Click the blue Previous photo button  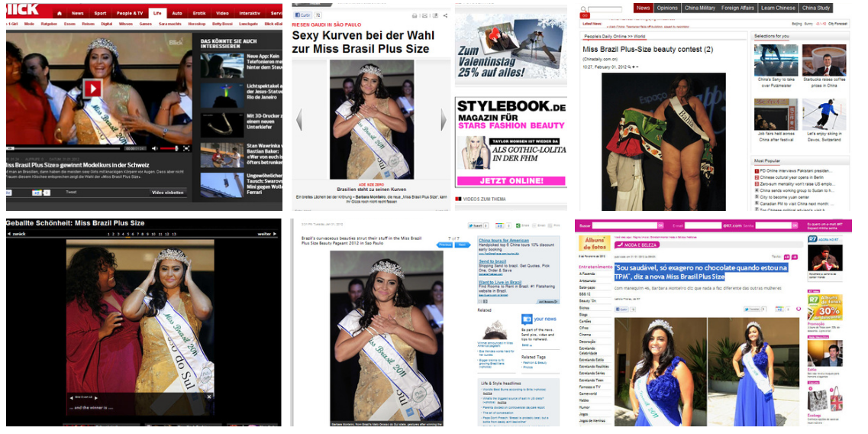[x=444, y=245]
